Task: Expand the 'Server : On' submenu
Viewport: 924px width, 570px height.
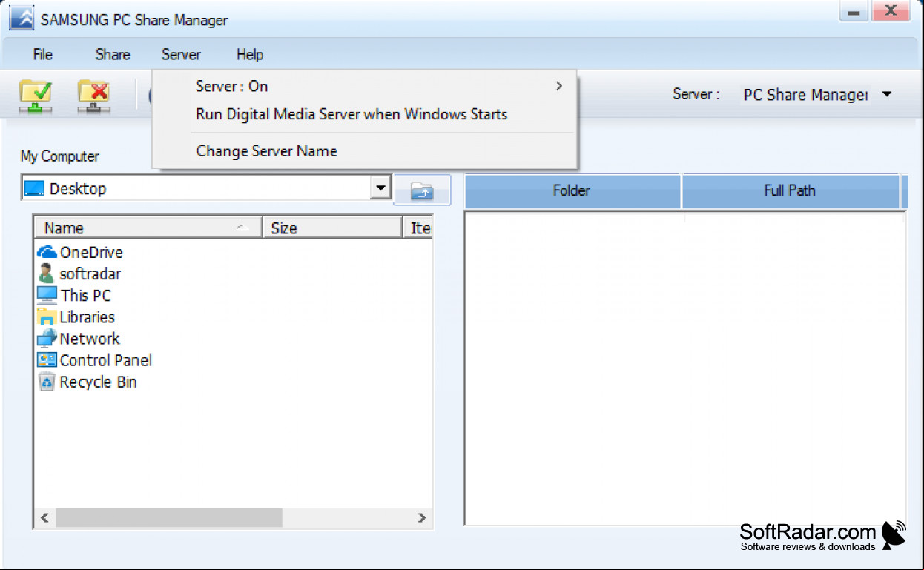Action: click(x=365, y=86)
